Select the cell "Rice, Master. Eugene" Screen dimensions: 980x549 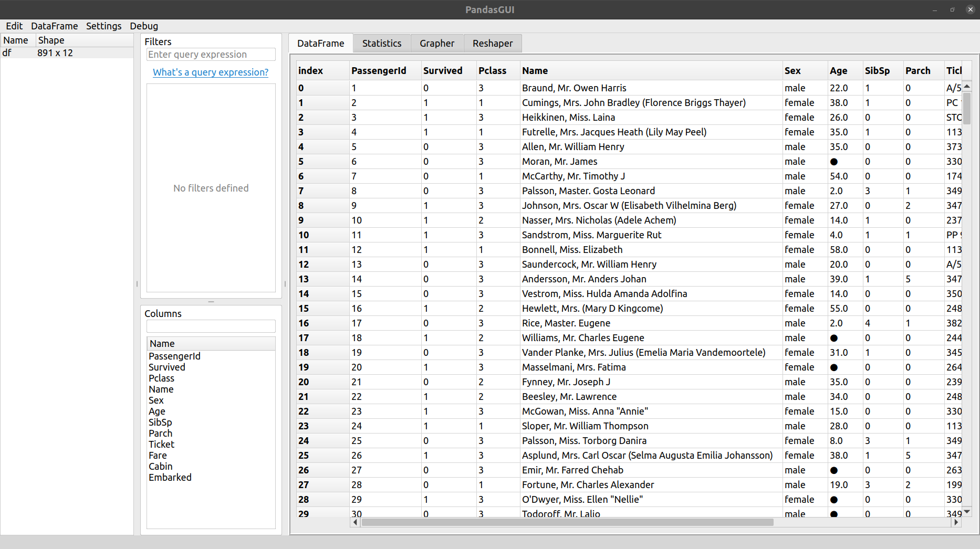point(651,323)
